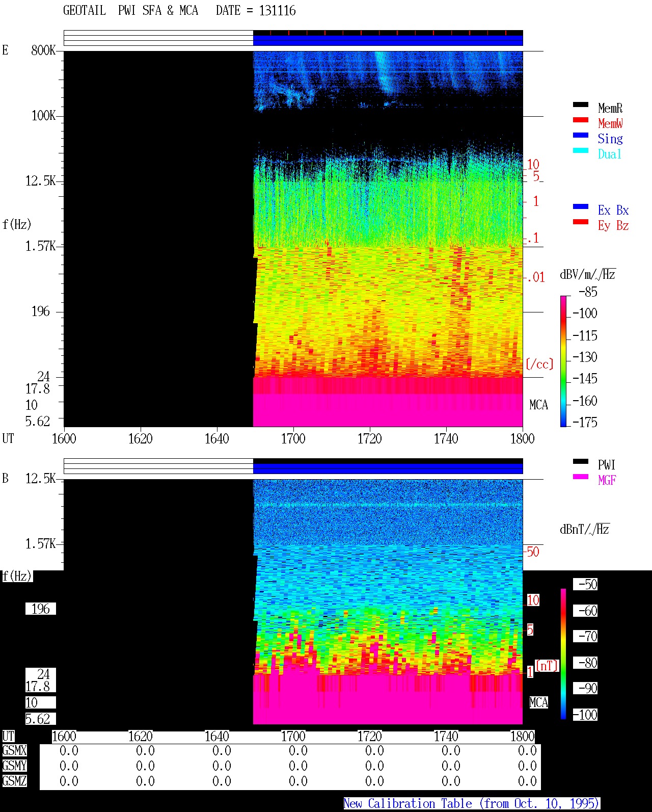Image resolution: width=652 pixels, height=812 pixels.
Task: Click the dBnT magnetic field color bar
Action: [563, 653]
